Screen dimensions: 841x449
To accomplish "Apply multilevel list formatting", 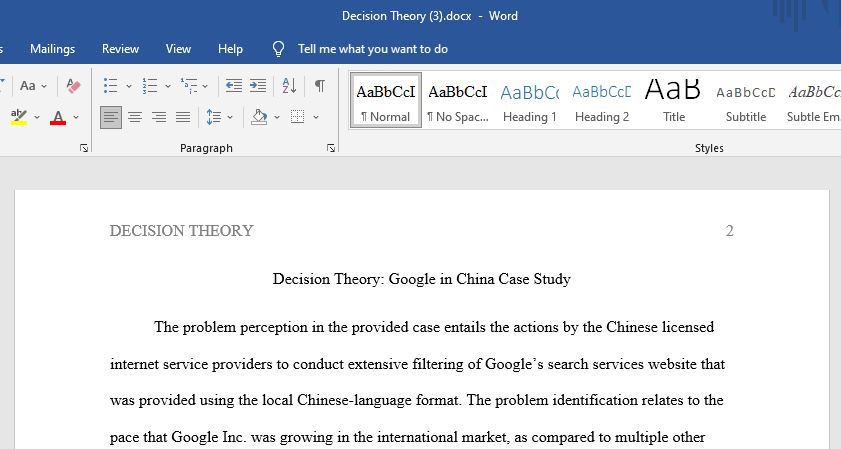I will (189, 86).
